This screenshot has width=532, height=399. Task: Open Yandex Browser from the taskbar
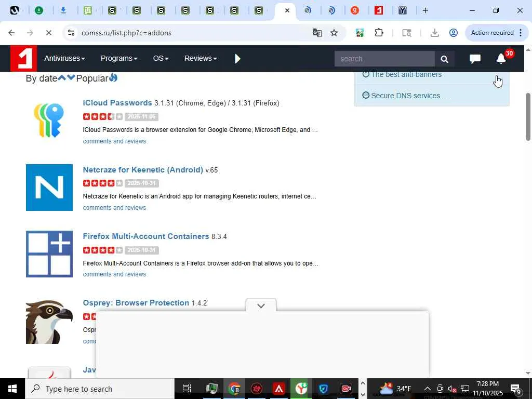click(301, 389)
